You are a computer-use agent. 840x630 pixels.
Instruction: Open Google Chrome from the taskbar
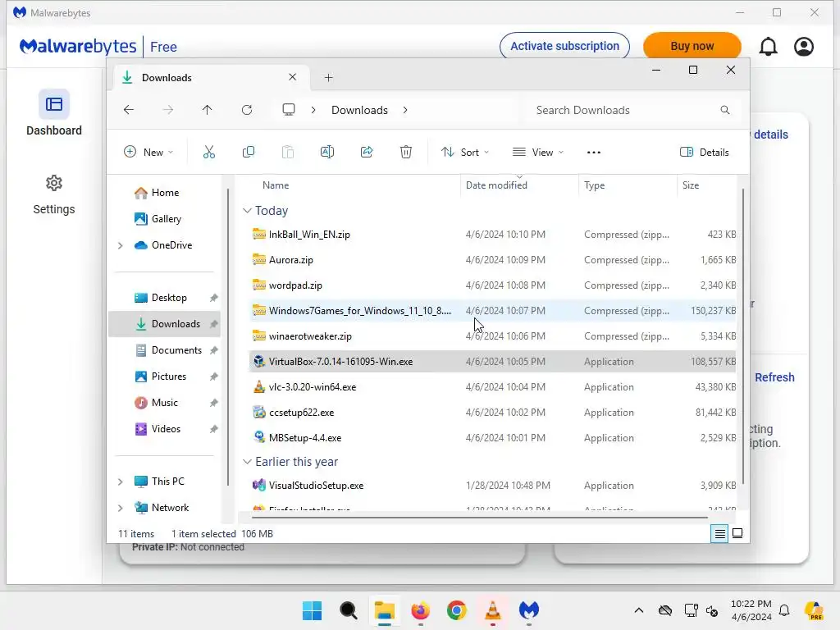pyautogui.click(x=456, y=610)
